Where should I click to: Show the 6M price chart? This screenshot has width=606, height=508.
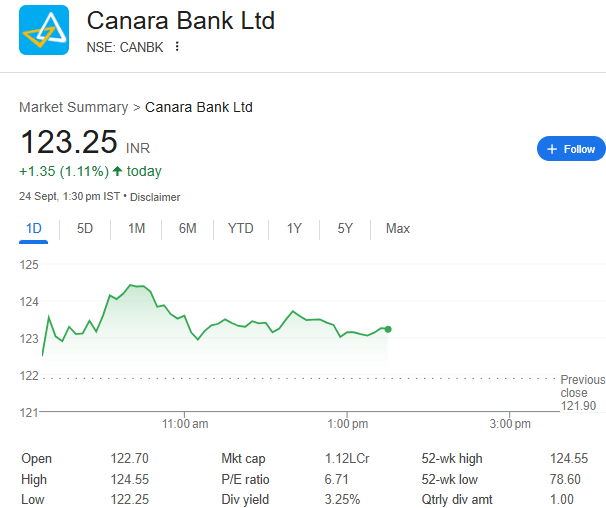[x=187, y=228]
